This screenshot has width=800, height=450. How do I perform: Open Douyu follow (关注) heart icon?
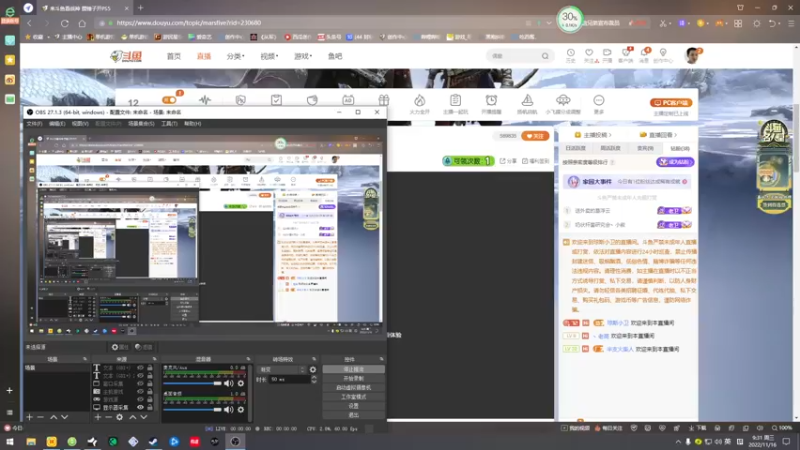[589, 55]
